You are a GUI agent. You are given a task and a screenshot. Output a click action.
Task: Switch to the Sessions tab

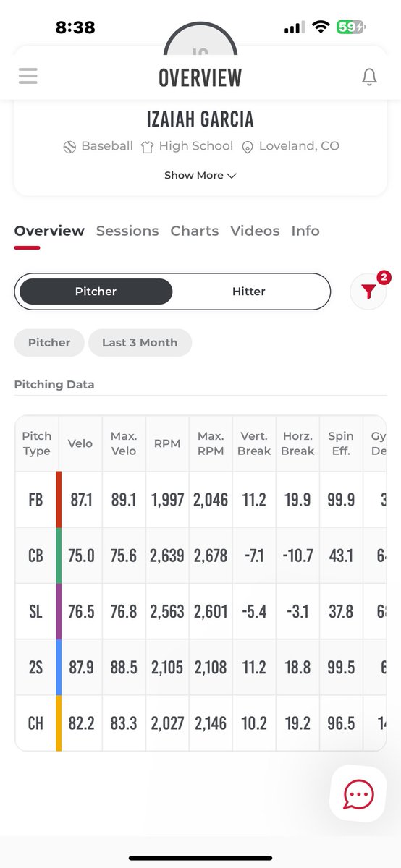pyautogui.click(x=127, y=231)
